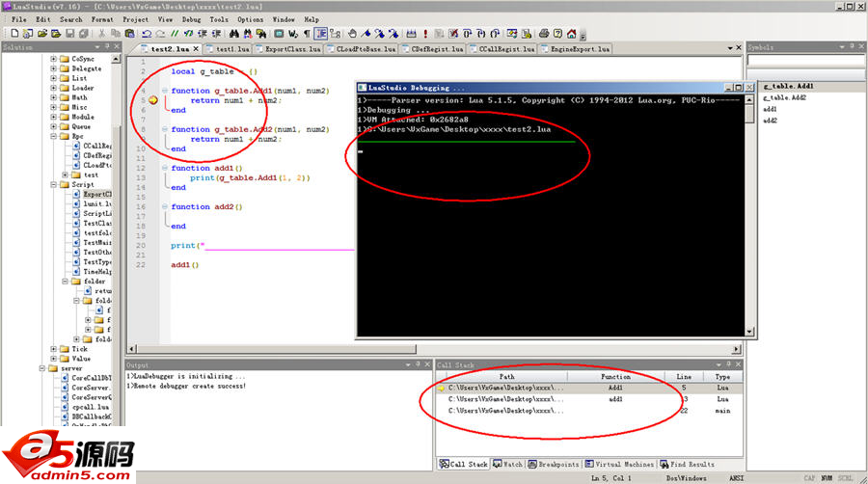Collapse the g_table.Add1 function fold marker
Viewport: 868px width, 484px height.
(x=165, y=91)
